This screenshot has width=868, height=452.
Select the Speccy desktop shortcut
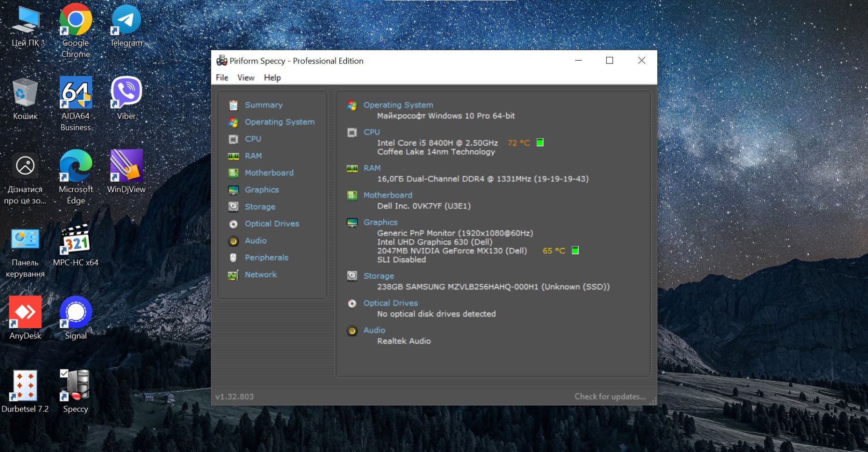tap(76, 391)
